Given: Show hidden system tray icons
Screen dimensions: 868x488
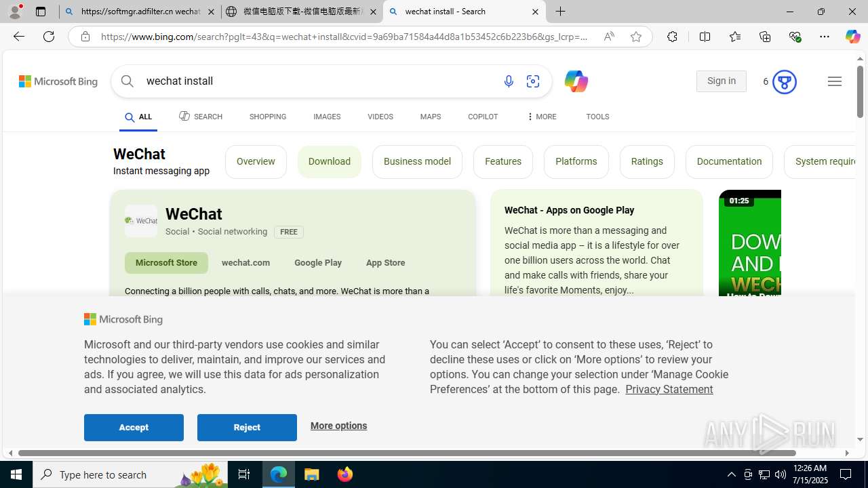Looking at the screenshot, I should (x=731, y=474).
